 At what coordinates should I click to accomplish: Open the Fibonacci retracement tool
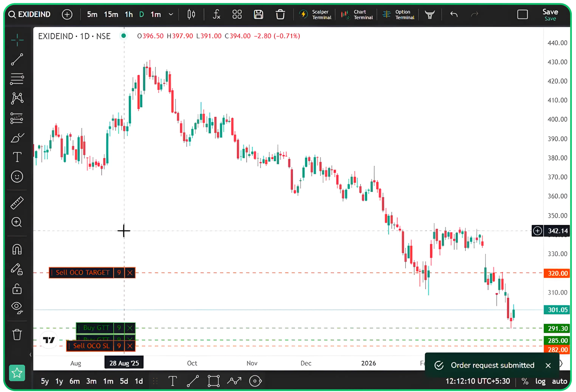17,79
